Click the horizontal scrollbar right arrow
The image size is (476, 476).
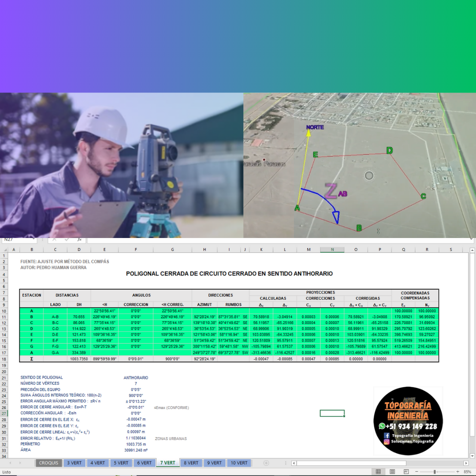coord(466,463)
